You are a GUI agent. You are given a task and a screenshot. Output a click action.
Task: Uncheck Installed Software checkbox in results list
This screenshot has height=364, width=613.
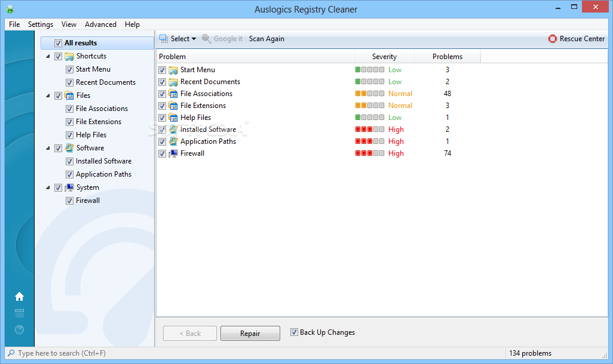[x=163, y=129]
